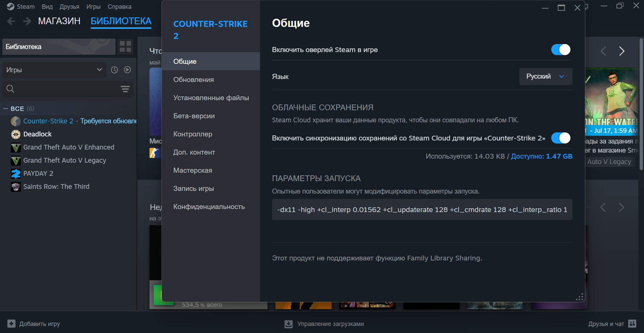Click the PAYDAY 2 game icon
644x333 pixels.
pos(15,173)
